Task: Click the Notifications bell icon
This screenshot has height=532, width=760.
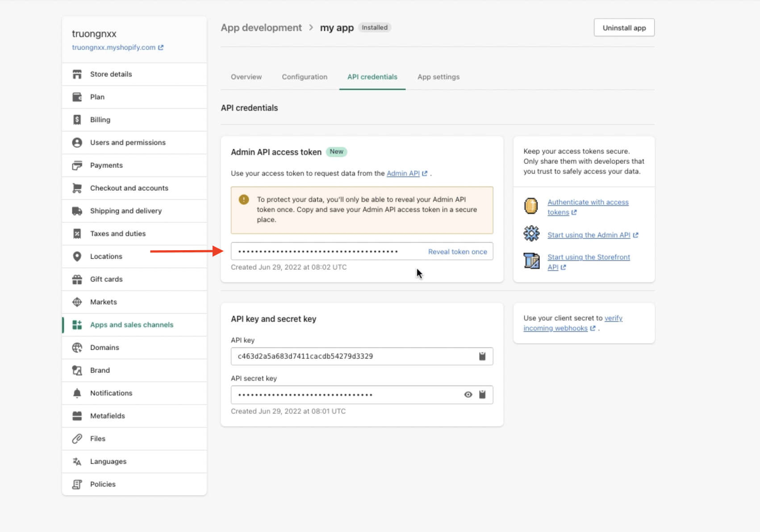Action: [x=77, y=393]
